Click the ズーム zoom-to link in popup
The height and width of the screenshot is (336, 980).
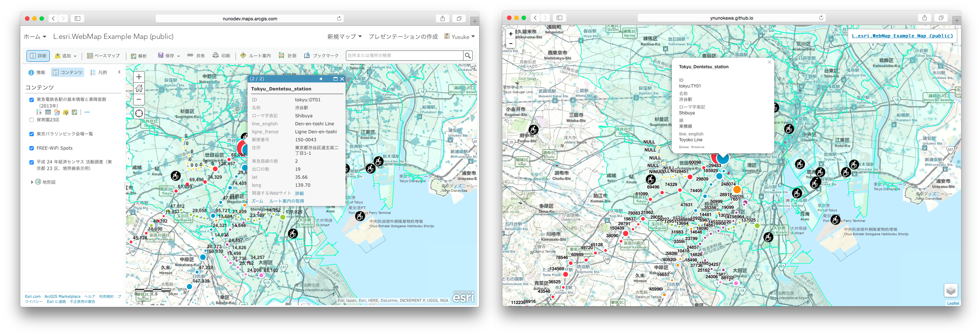pyautogui.click(x=257, y=201)
